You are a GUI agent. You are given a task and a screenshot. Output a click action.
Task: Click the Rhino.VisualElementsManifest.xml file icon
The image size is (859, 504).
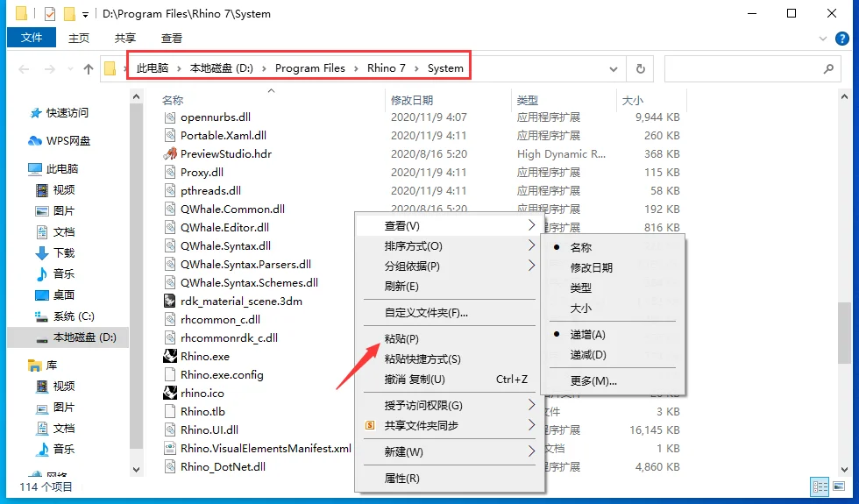click(x=170, y=448)
